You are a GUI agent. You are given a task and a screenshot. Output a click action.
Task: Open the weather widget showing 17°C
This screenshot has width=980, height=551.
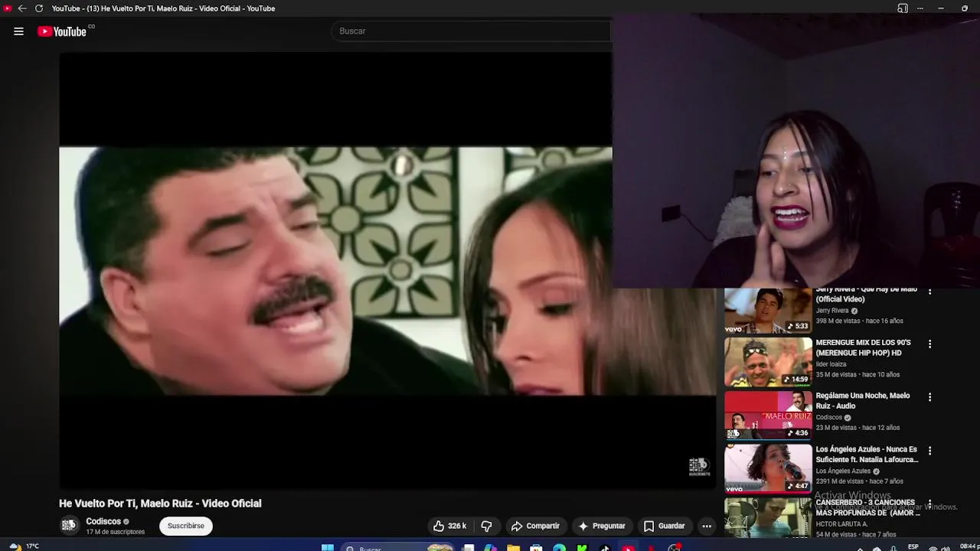(x=23, y=546)
